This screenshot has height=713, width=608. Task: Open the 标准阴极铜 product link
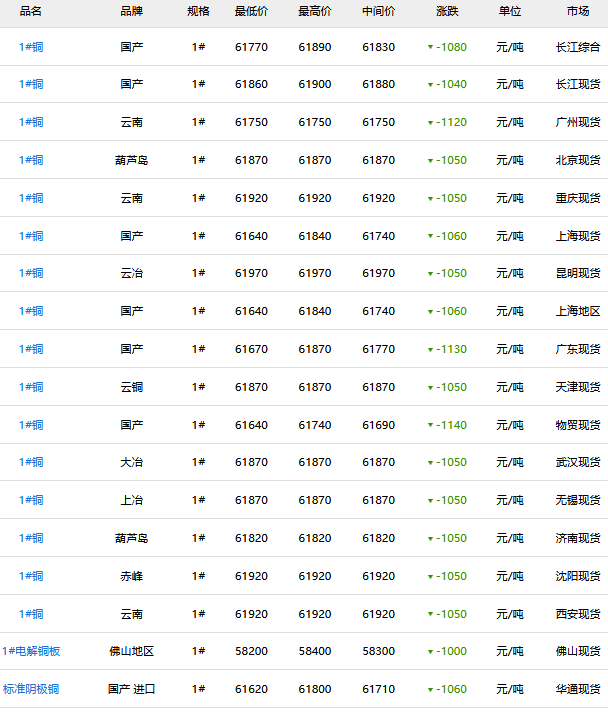(x=31, y=689)
